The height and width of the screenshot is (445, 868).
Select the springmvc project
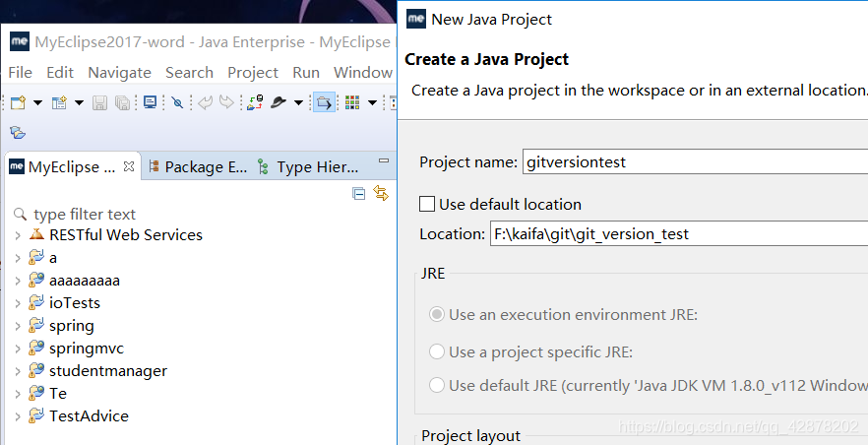pos(87,349)
